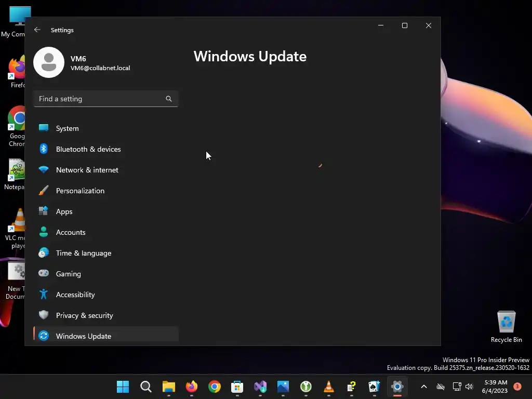Open taskbar Search

coord(146,387)
